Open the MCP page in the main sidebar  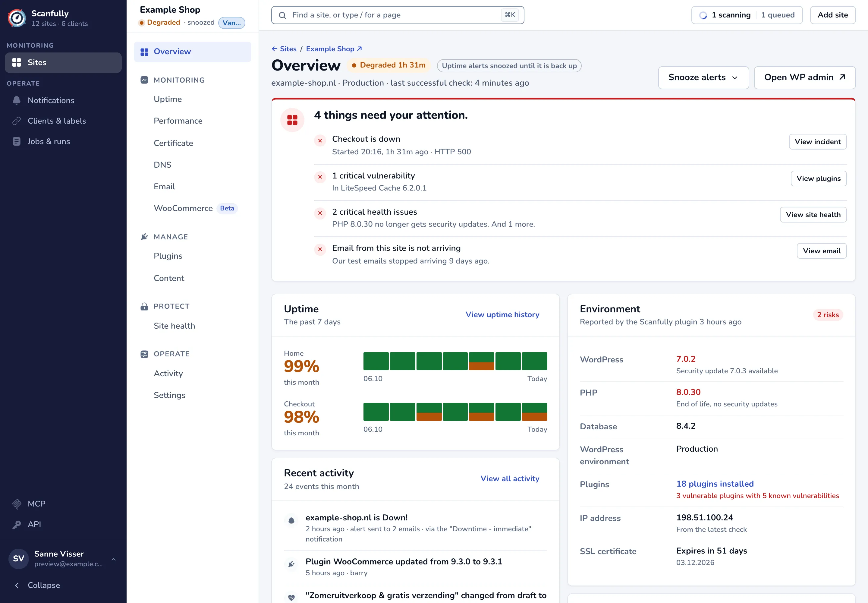point(63,504)
